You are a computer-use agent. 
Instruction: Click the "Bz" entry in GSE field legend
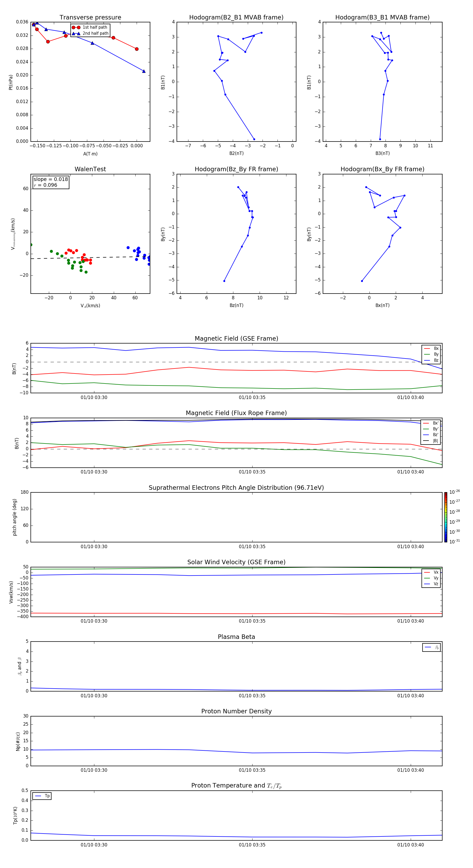(431, 361)
